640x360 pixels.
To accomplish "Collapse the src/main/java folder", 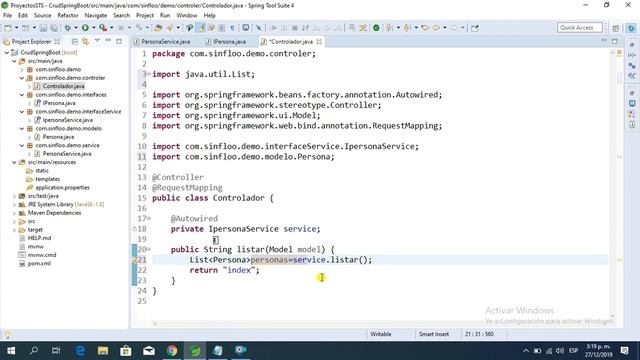I will click(x=14, y=61).
